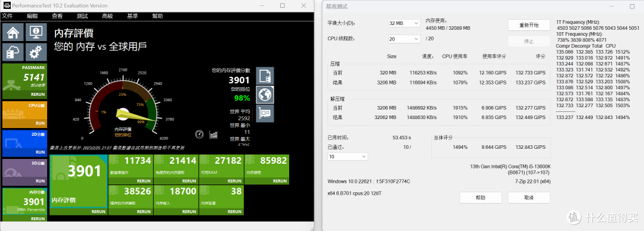
Task: Click RERUN on the 21414 memory read tile
Action: pos(189,181)
